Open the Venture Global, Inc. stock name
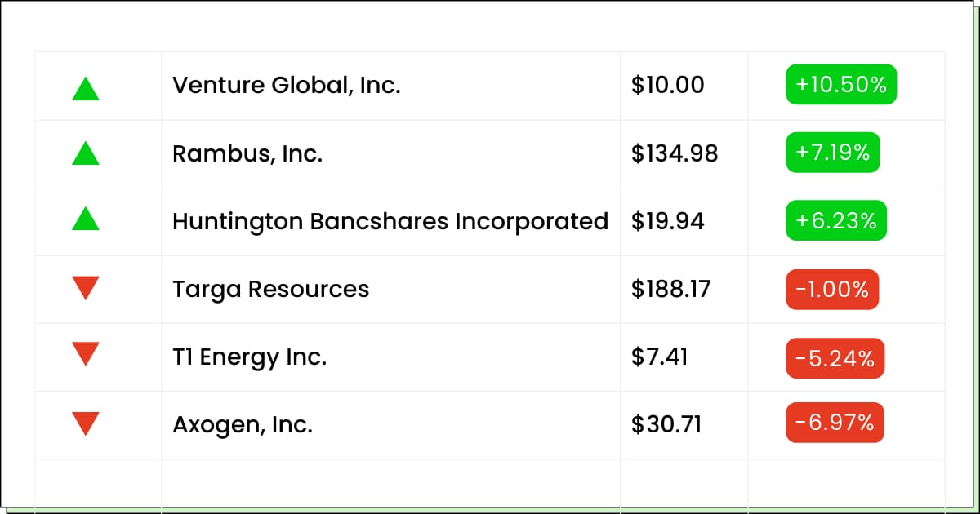This screenshot has width=980, height=514. tap(286, 85)
